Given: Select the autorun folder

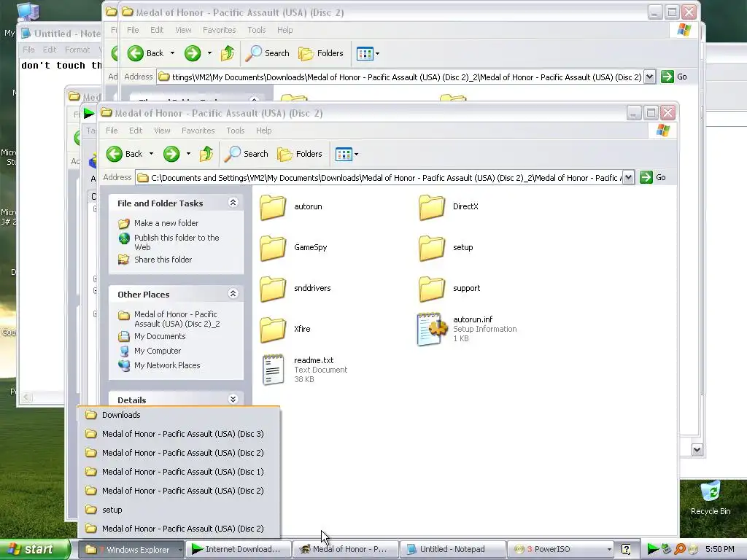Looking at the screenshot, I should pos(291,206).
